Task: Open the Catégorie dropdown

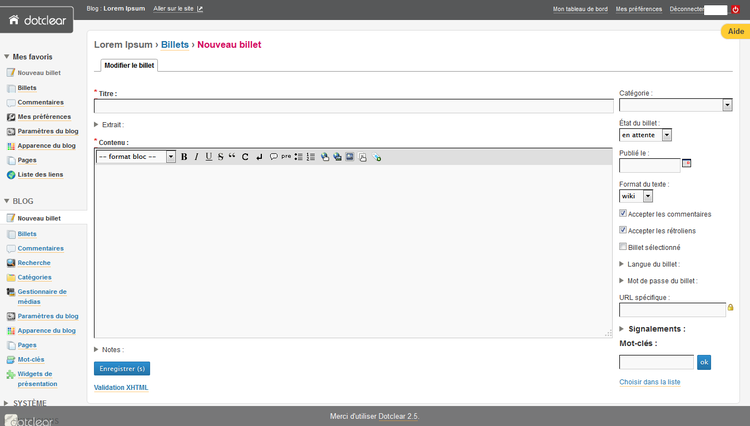Action: coord(676,104)
